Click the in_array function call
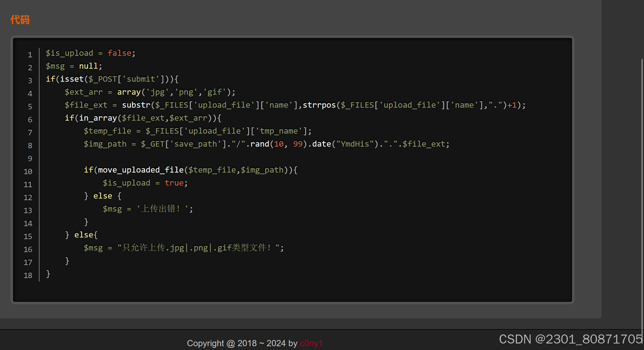This screenshot has height=350, width=644. tap(98, 118)
